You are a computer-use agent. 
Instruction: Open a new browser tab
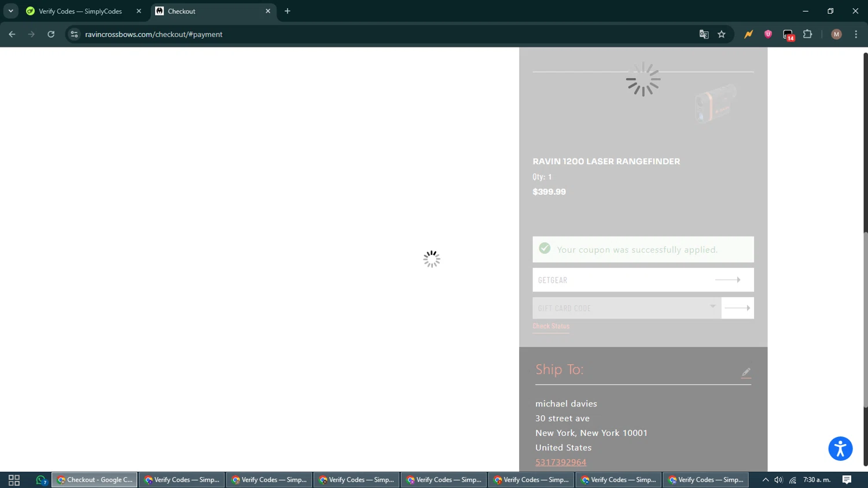(x=288, y=11)
